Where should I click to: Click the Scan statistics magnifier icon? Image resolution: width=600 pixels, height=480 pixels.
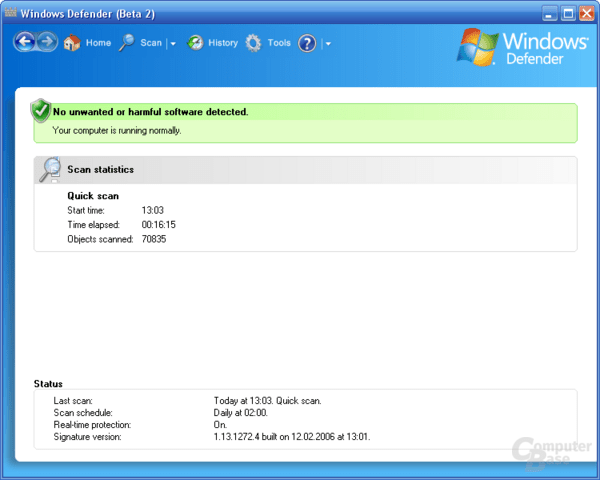51,169
